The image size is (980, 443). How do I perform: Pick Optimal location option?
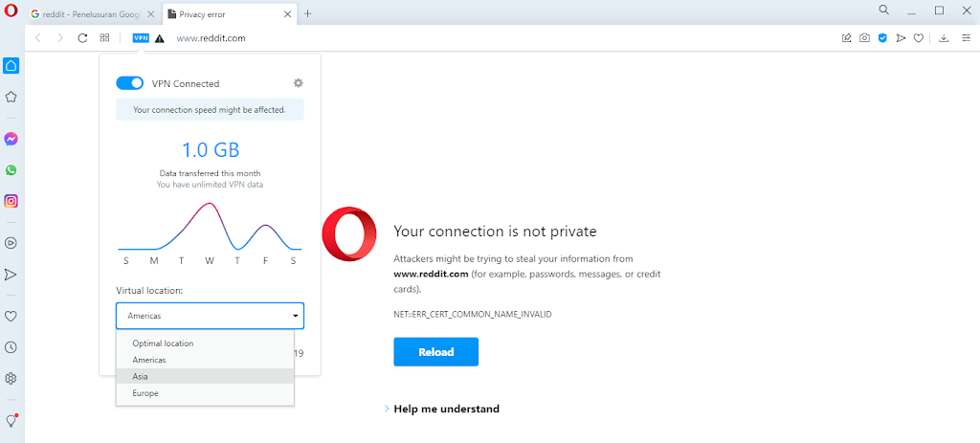[205, 343]
